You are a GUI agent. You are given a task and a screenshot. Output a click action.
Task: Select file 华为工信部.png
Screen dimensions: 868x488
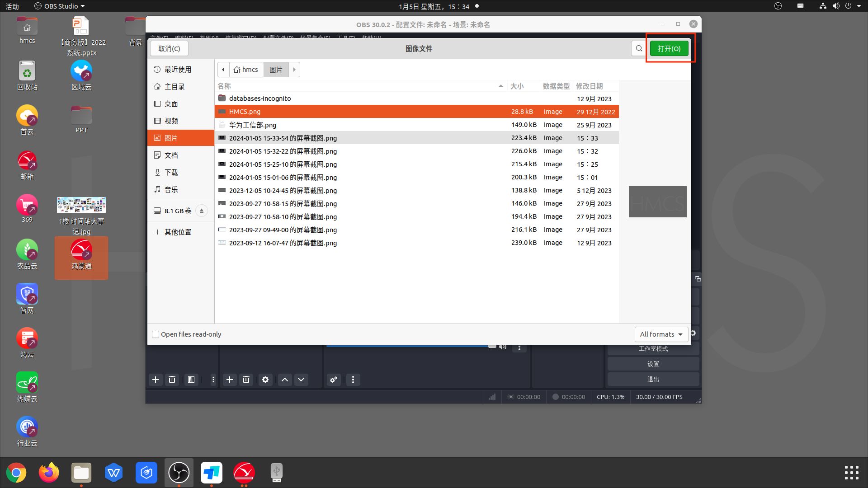[x=252, y=125]
